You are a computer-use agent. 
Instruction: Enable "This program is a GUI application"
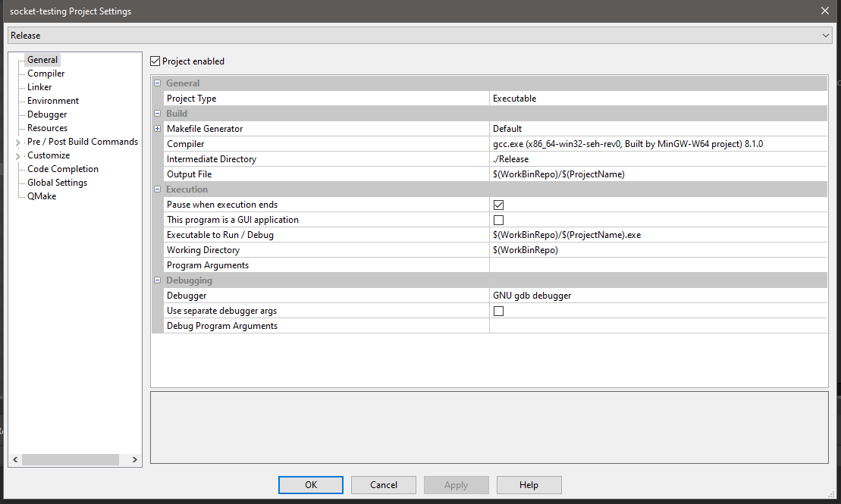coord(498,219)
